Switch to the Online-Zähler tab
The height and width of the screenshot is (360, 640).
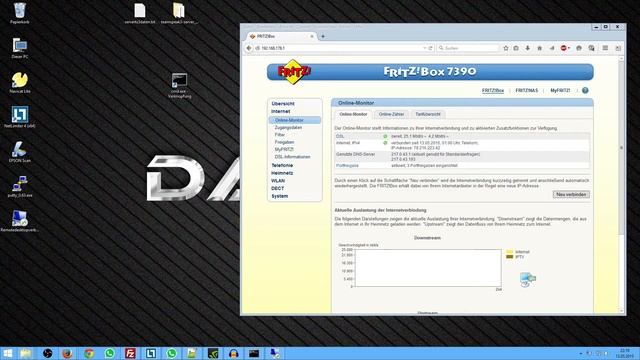(391, 114)
